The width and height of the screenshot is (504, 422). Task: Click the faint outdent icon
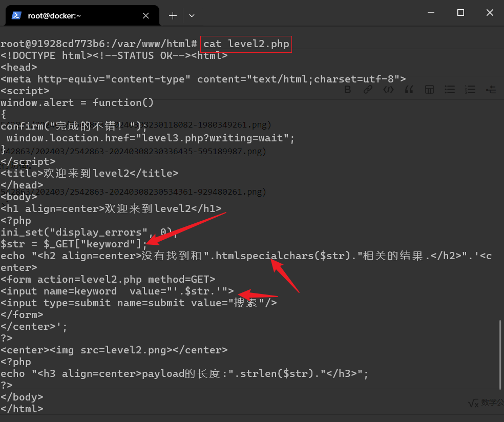tap(491, 89)
